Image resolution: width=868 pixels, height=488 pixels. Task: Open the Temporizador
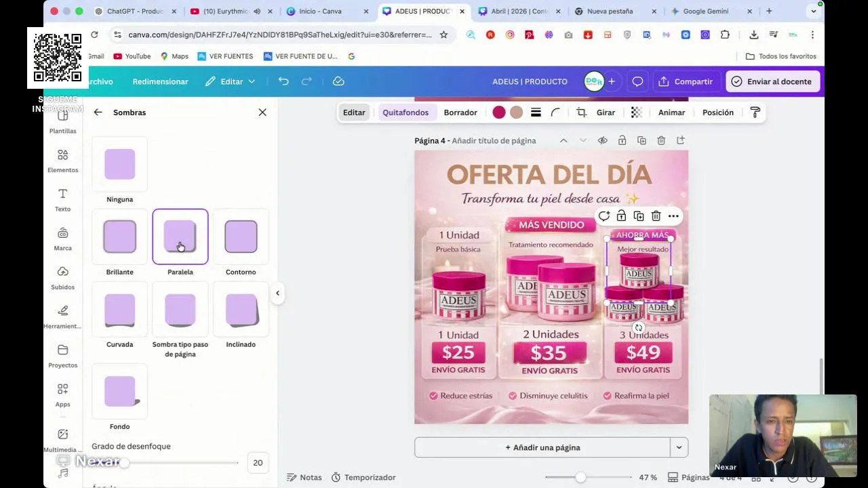363,477
